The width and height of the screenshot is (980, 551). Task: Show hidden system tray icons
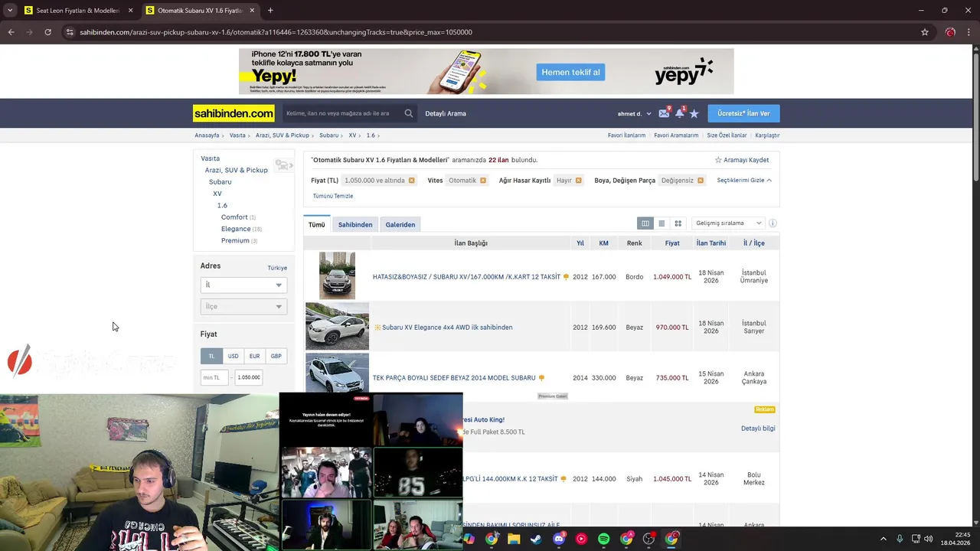point(883,539)
